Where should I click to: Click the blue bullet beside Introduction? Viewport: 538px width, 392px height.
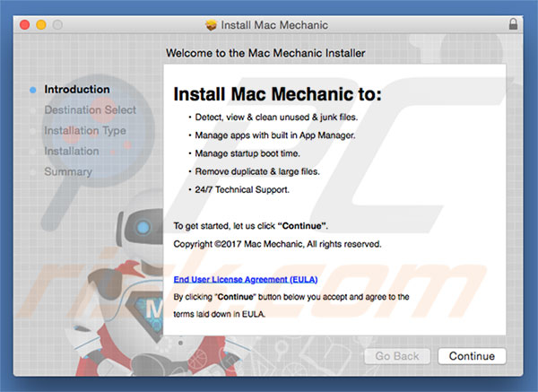[x=33, y=90]
